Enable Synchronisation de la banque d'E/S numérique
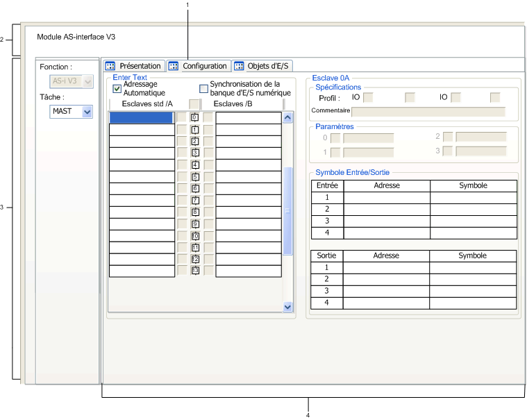 pos(203,89)
